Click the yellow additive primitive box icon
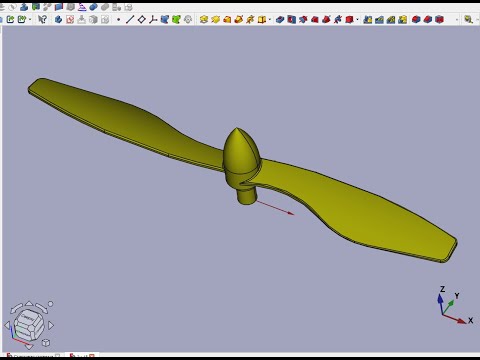 coord(262,19)
